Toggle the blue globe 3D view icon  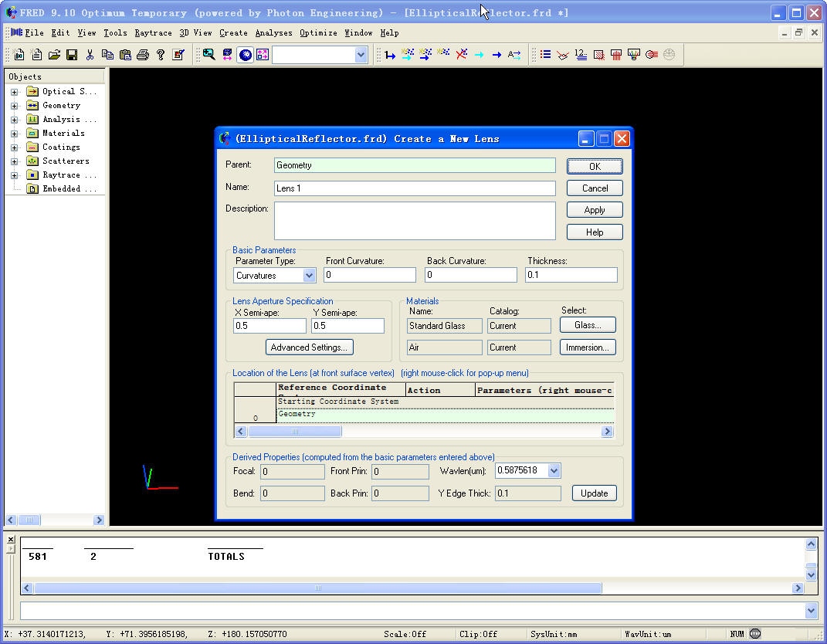(246, 54)
